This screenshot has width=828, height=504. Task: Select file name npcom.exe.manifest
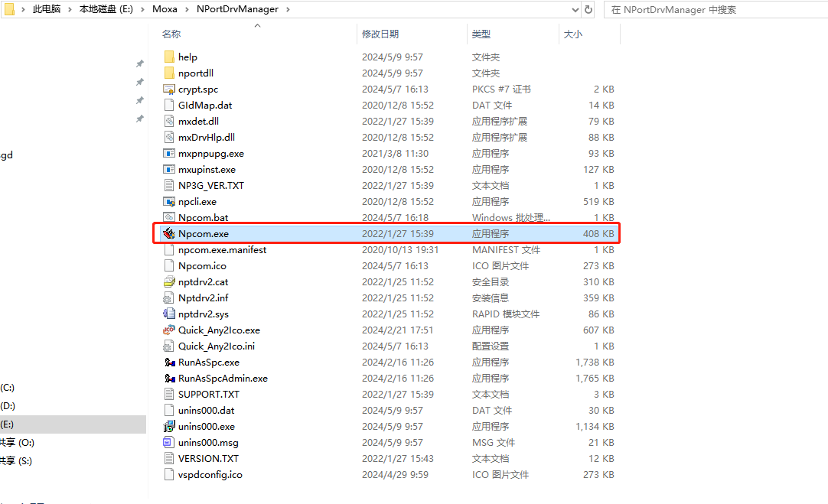223,249
